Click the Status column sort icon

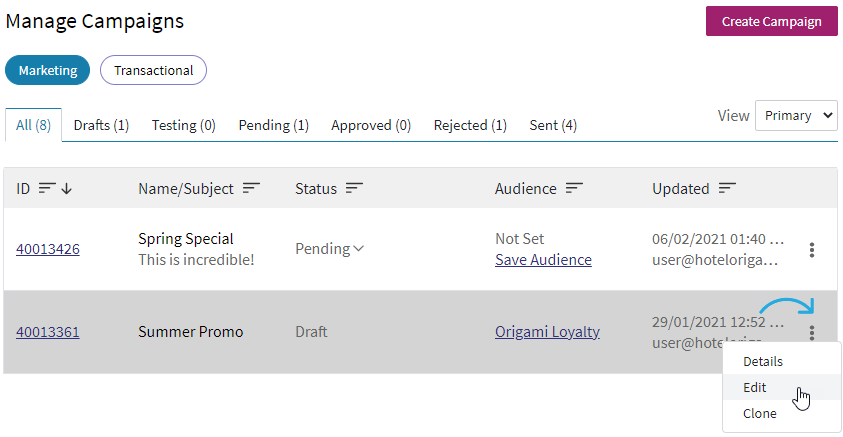point(354,188)
